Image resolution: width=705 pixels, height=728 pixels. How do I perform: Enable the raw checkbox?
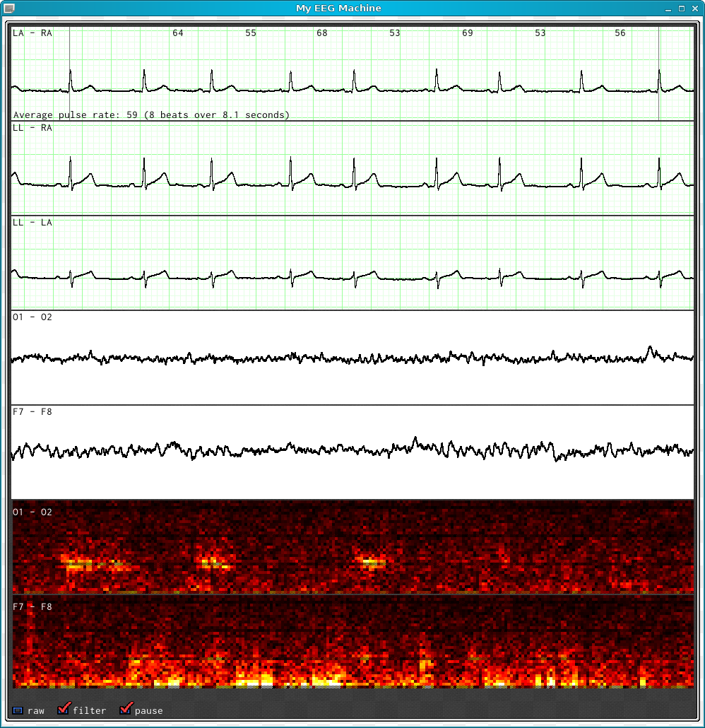click(18, 710)
